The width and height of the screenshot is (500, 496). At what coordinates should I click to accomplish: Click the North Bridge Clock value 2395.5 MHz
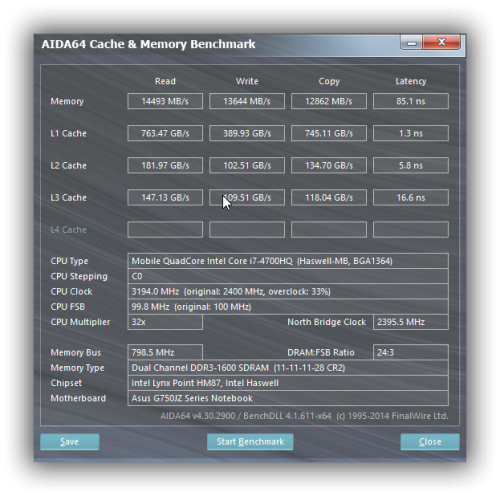(411, 322)
